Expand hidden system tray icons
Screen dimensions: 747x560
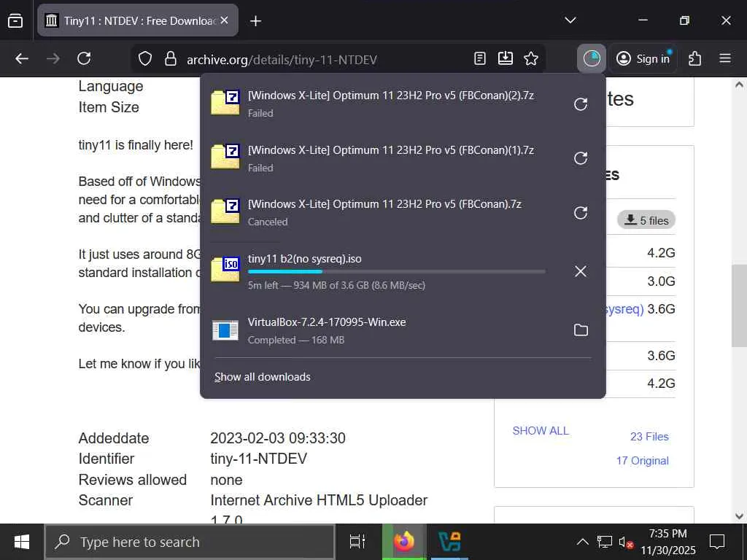[x=582, y=542]
